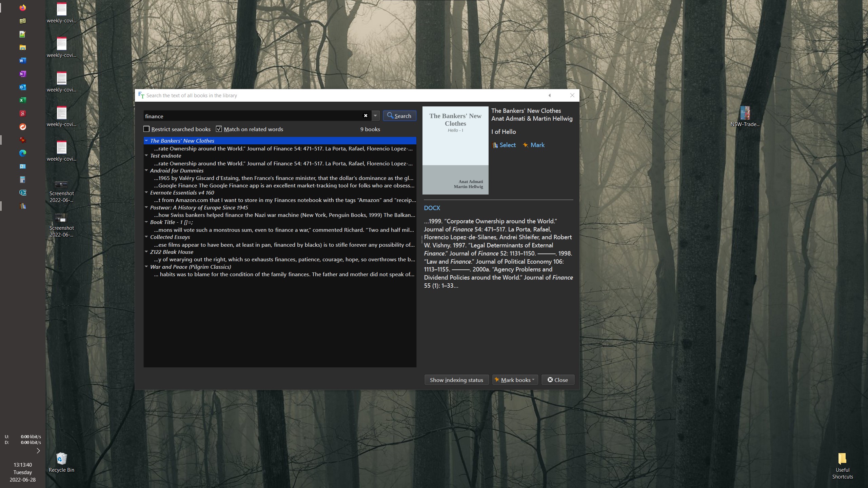Select the Google Finance result line
Screen dimensions: 868x488
(x=284, y=186)
